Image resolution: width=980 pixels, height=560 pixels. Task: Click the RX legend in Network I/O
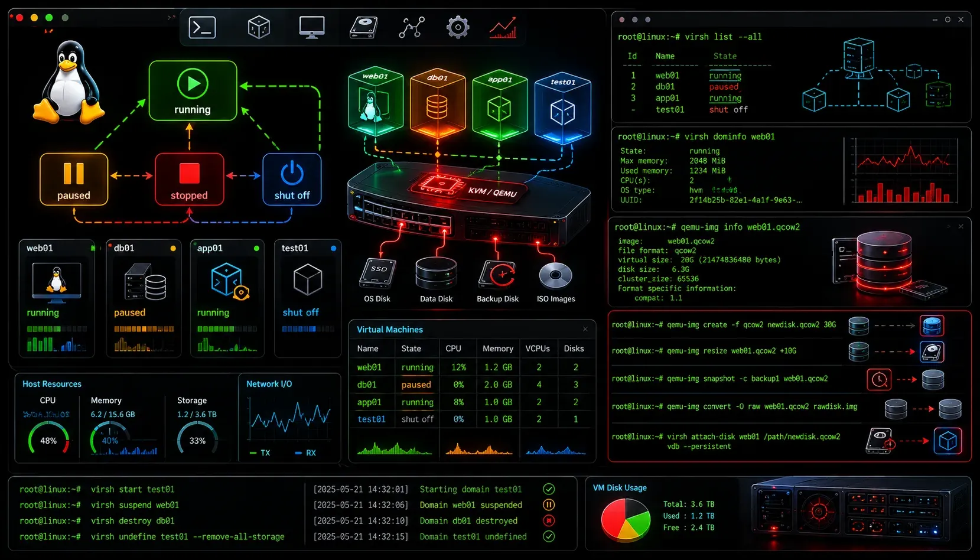click(x=305, y=453)
